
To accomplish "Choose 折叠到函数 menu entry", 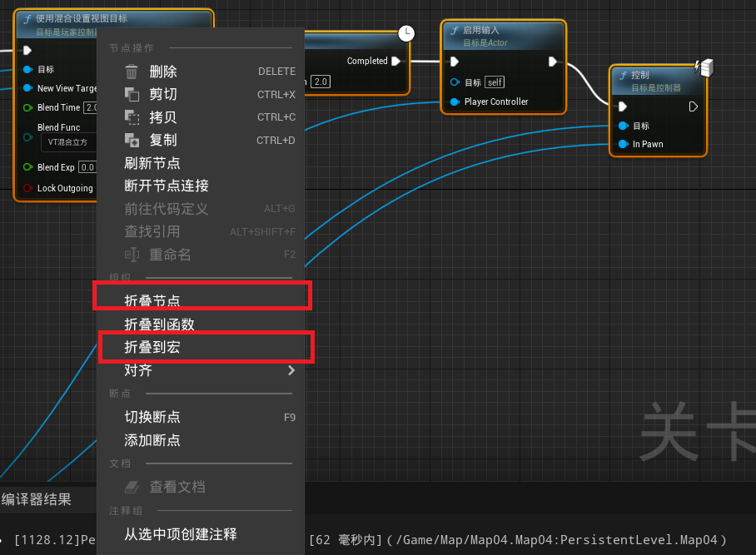I will 201,324.
